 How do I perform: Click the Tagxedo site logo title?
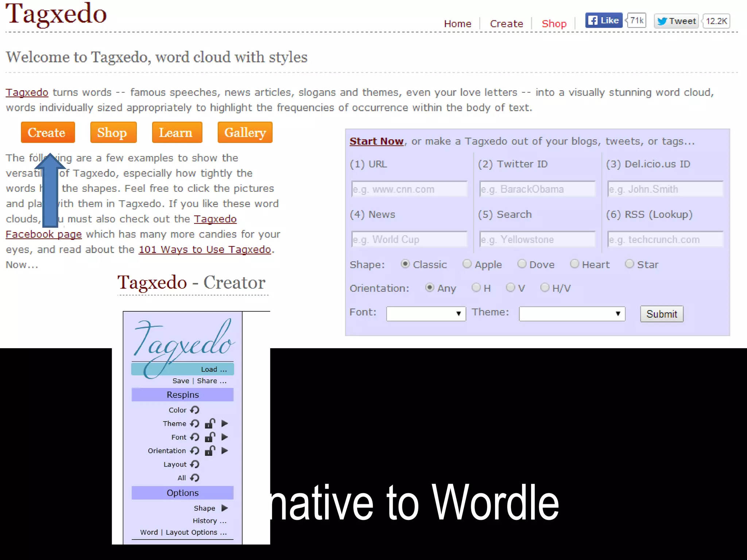(56, 14)
